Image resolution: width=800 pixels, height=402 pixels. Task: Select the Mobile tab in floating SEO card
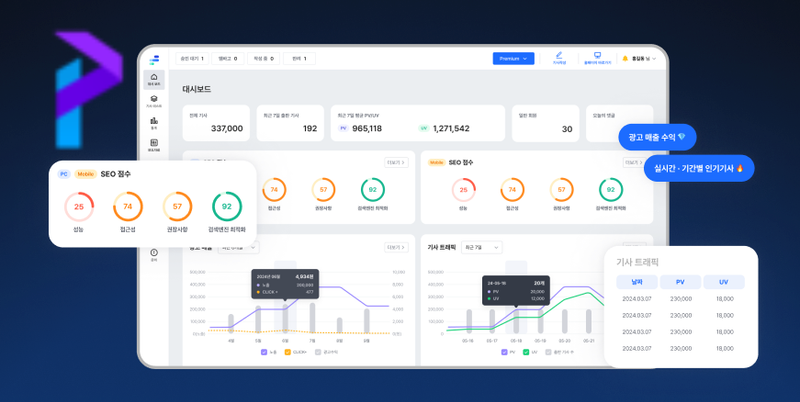tap(85, 174)
